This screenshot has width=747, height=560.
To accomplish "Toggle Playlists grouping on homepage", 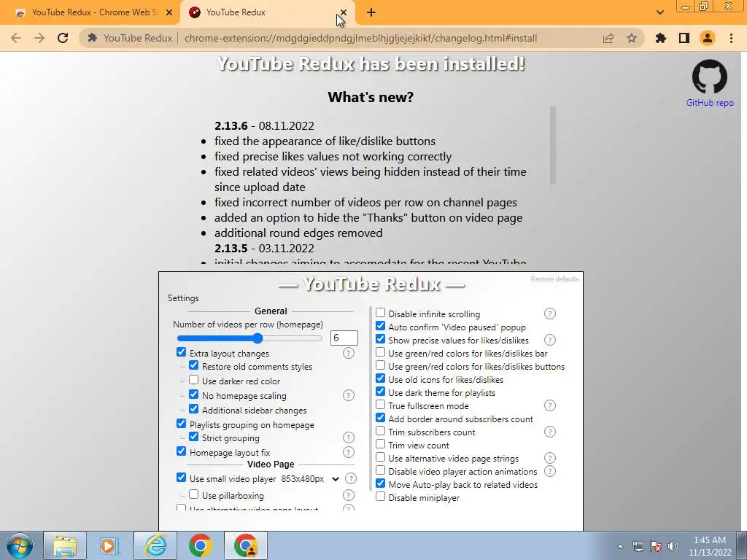I will (x=181, y=424).
